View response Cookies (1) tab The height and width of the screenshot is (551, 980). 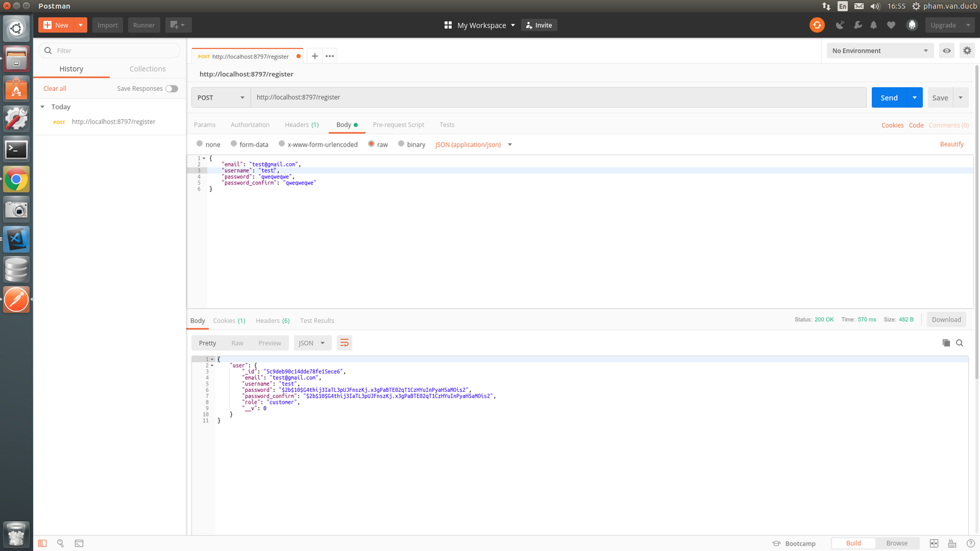(229, 321)
